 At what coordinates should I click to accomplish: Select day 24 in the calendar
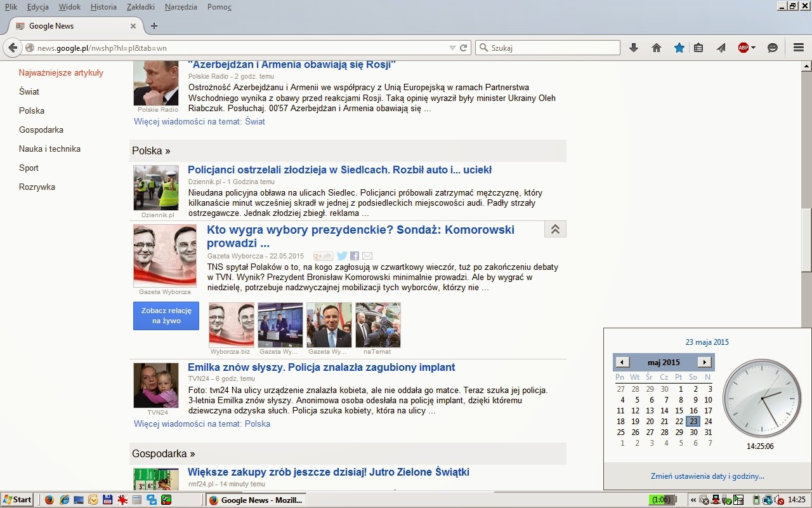pos(708,421)
